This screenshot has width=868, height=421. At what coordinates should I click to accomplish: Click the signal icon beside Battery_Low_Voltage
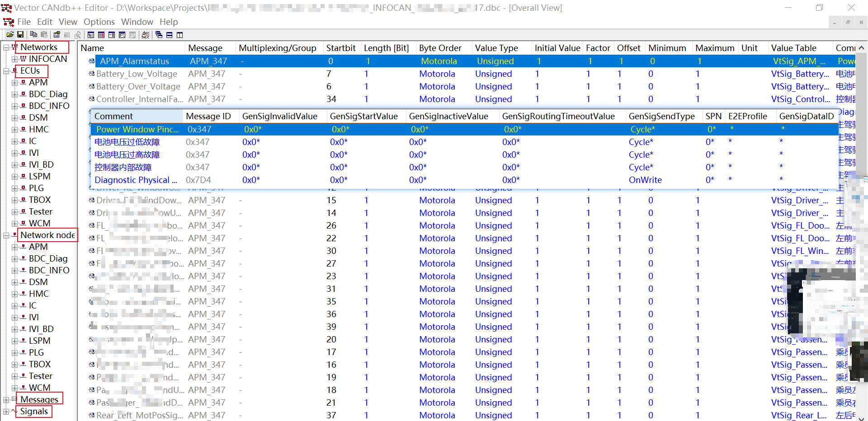[x=92, y=74]
